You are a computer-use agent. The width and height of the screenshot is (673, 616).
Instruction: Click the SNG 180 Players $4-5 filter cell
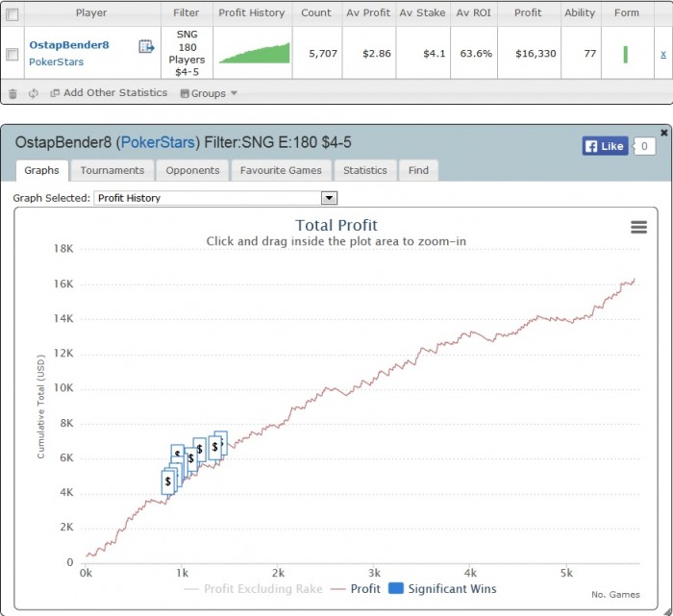(187, 53)
